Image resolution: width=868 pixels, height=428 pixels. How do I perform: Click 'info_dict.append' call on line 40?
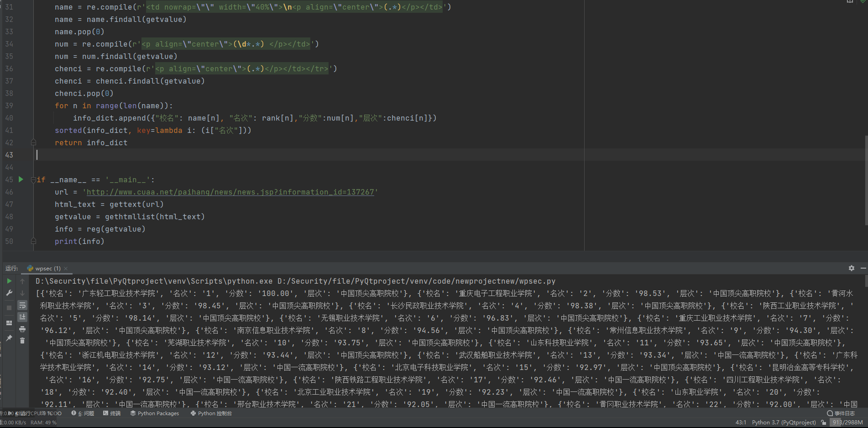point(109,118)
